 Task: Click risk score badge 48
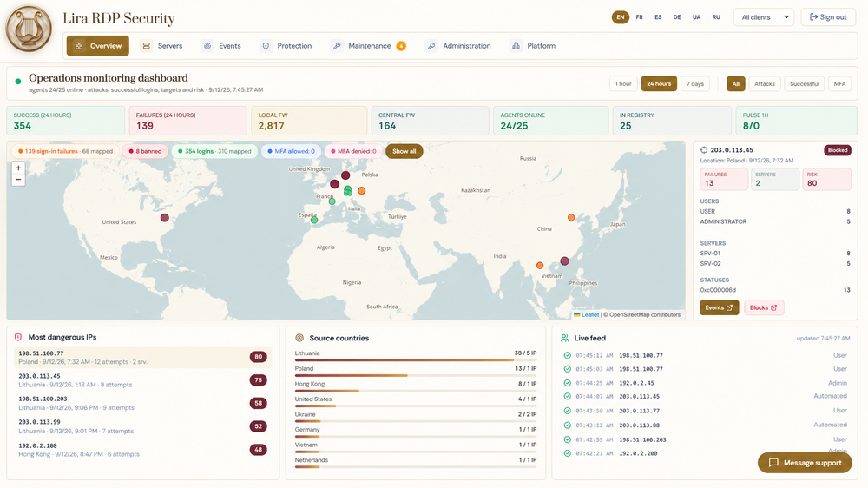point(258,450)
